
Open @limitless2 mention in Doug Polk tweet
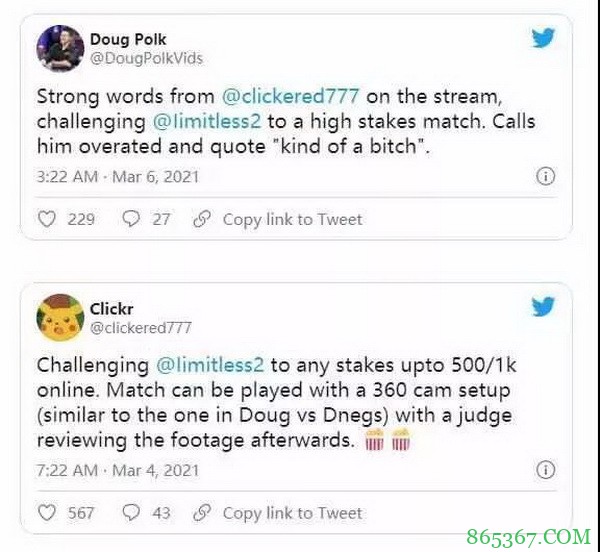coord(207,121)
